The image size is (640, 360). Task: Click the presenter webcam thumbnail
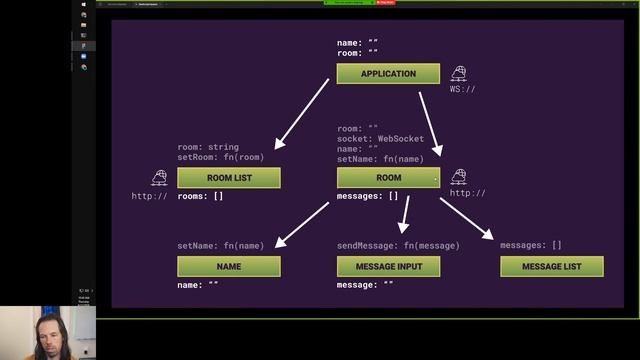point(48,333)
